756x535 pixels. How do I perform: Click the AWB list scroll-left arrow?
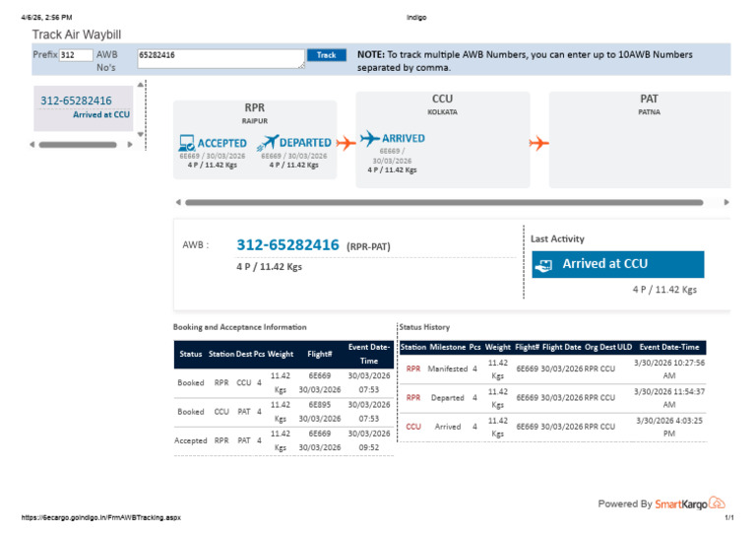[32, 144]
